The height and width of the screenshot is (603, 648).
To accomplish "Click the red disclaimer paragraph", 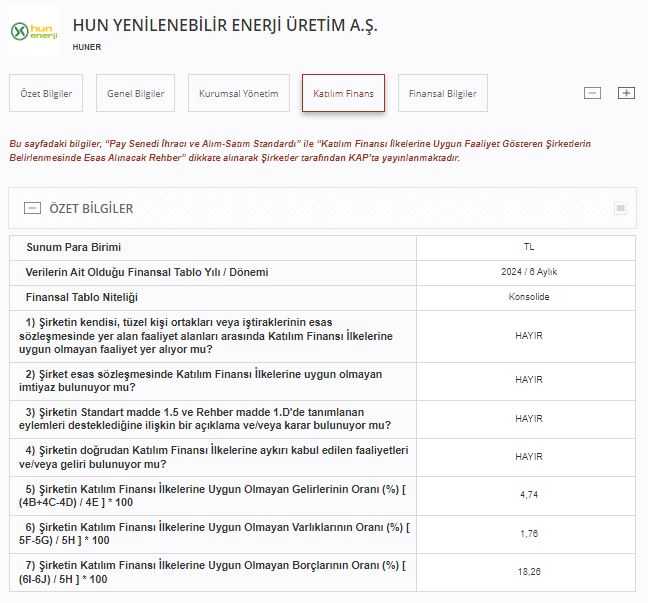I will (x=300, y=151).
